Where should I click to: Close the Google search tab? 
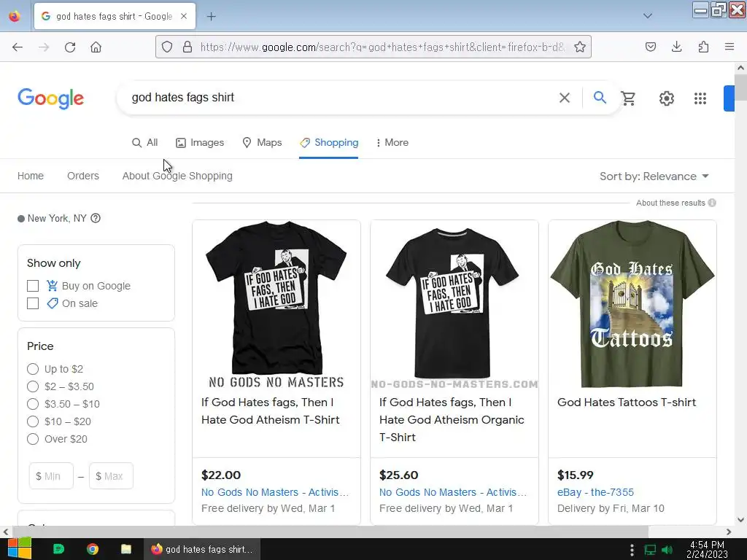click(184, 16)
